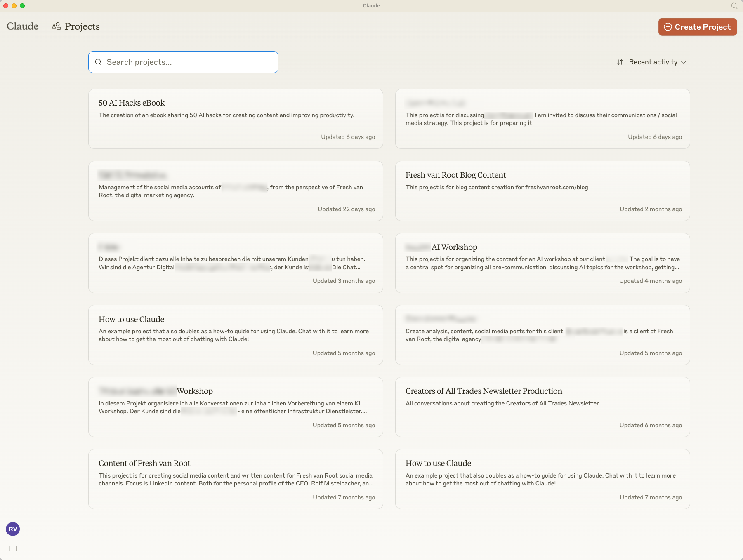Click the magnifier icon in search field

click(x=99, y=62)
